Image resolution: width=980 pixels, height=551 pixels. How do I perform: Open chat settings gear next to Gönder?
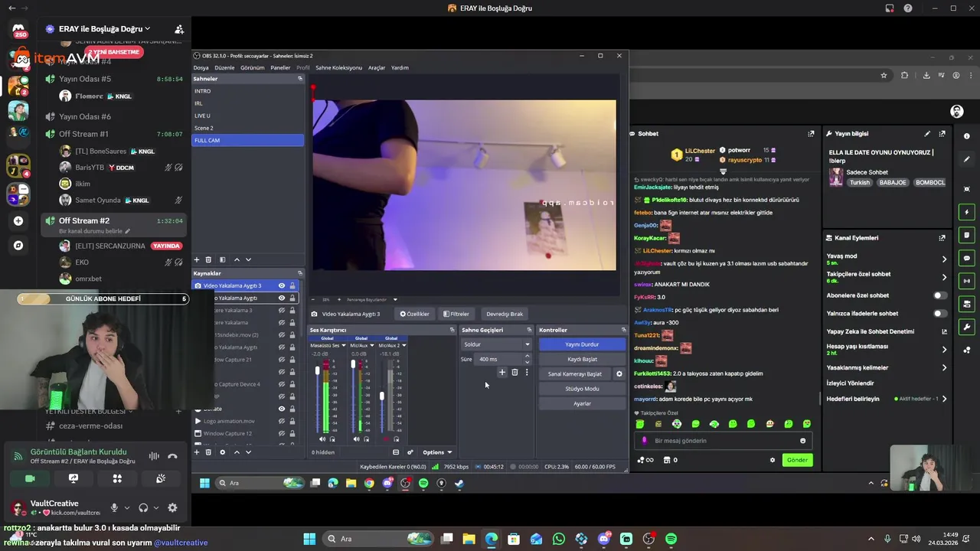click(x=773, y=460)
